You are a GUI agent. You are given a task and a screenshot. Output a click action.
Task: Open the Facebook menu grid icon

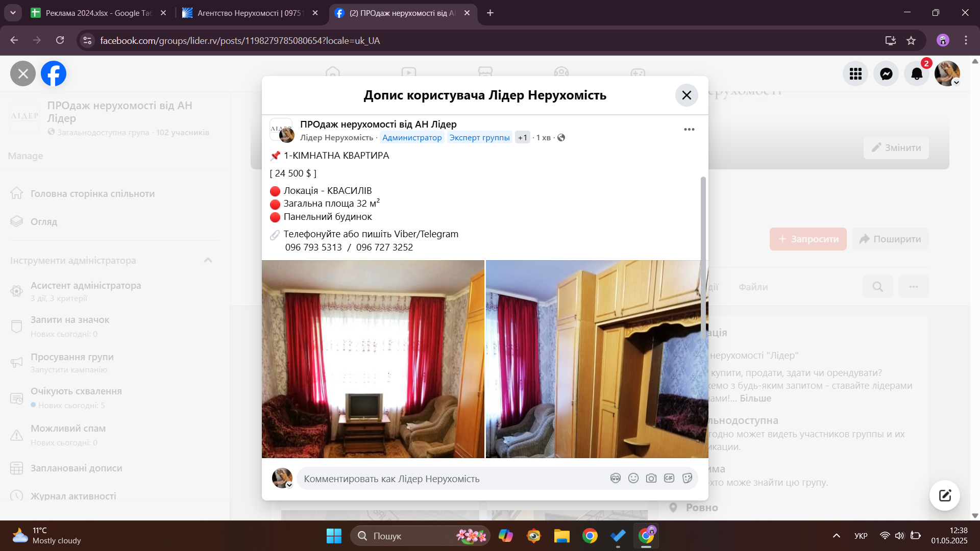pos(855,74)
